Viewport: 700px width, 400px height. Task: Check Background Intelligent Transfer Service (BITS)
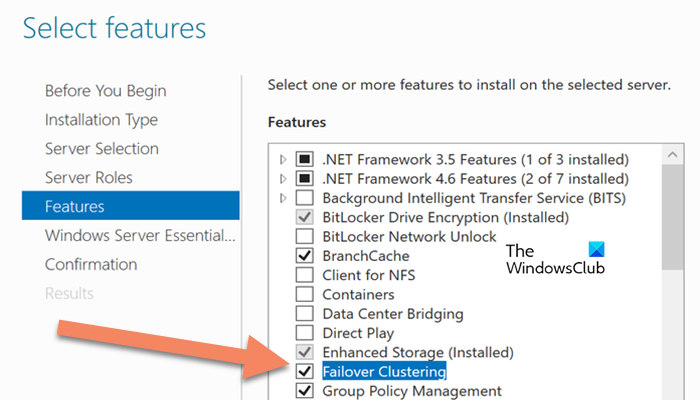coord(306,198)
